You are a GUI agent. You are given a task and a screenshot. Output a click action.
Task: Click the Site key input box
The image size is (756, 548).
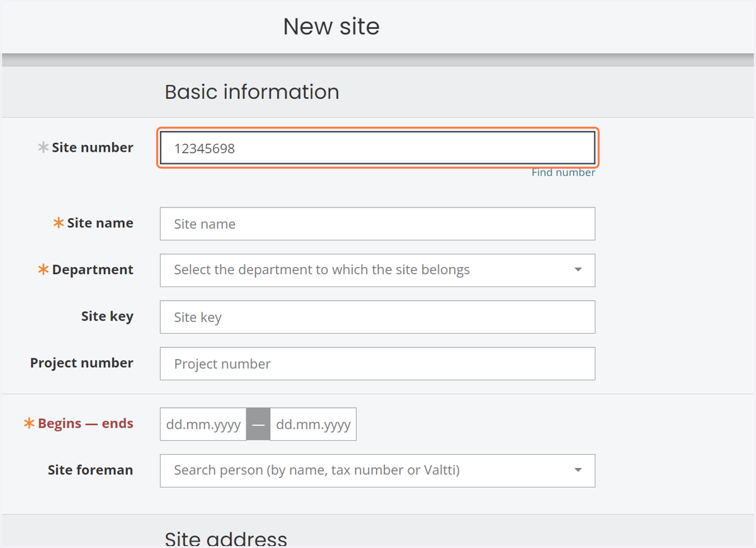(377, 317)
